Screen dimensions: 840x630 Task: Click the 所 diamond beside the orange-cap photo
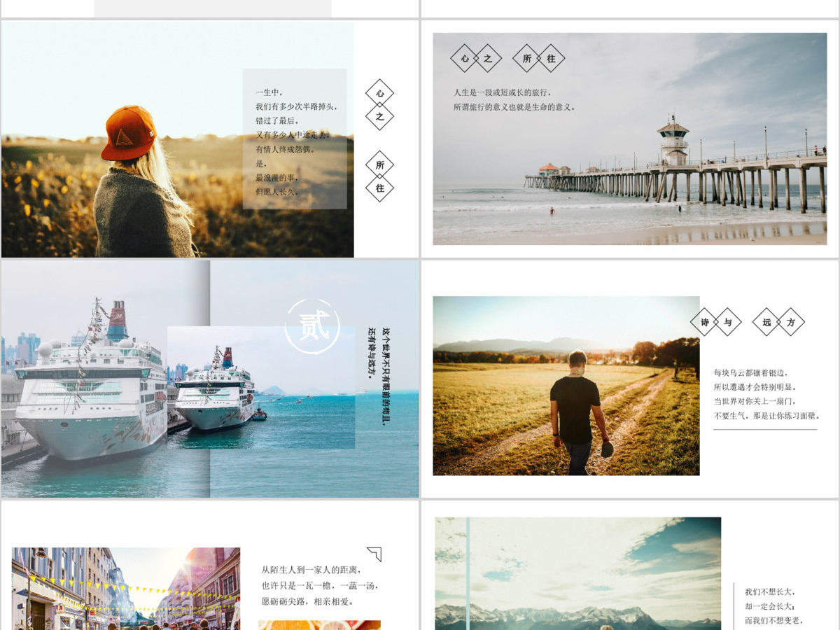click(380, 165)
